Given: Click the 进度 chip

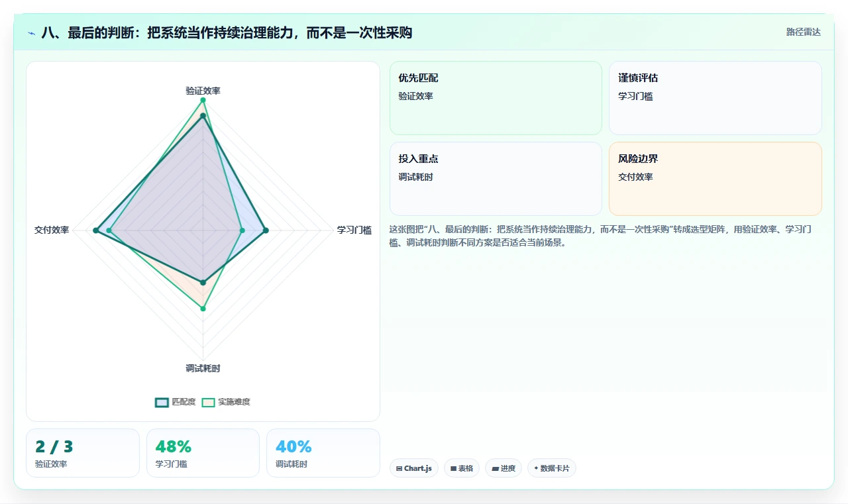Looking at the screenshot, I should (503, 468).
